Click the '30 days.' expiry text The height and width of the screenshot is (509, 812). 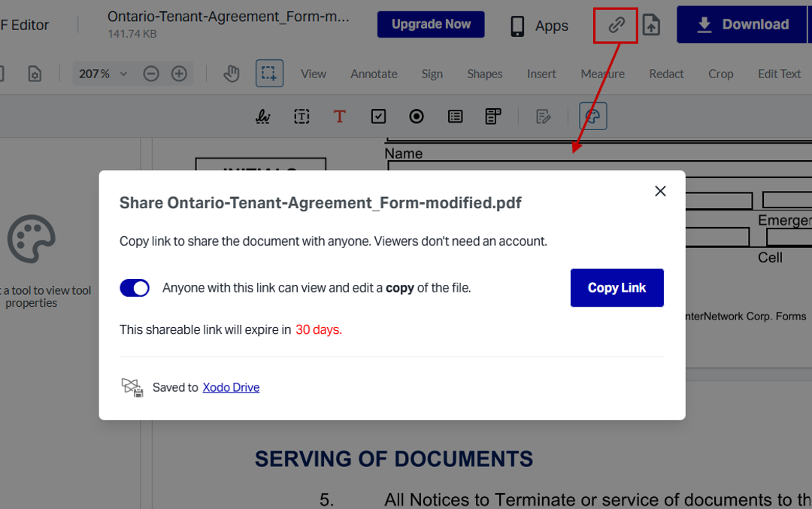[319, 330]
